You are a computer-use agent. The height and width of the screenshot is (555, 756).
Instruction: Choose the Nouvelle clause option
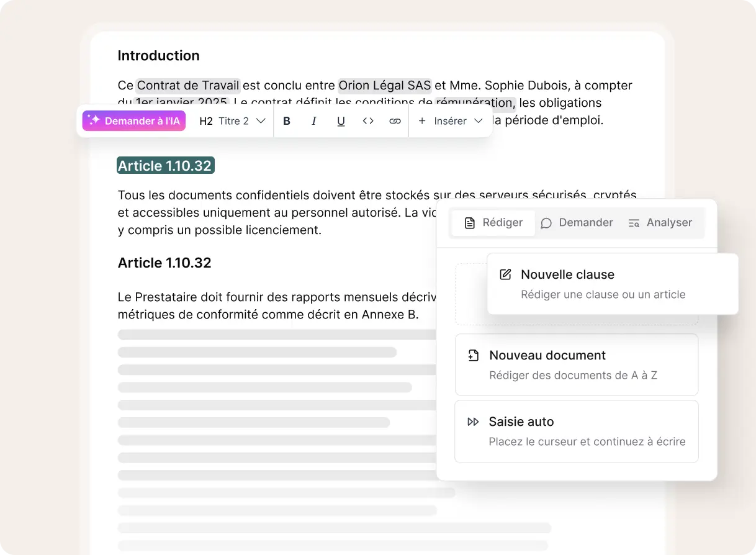click(x=613, y=284)
